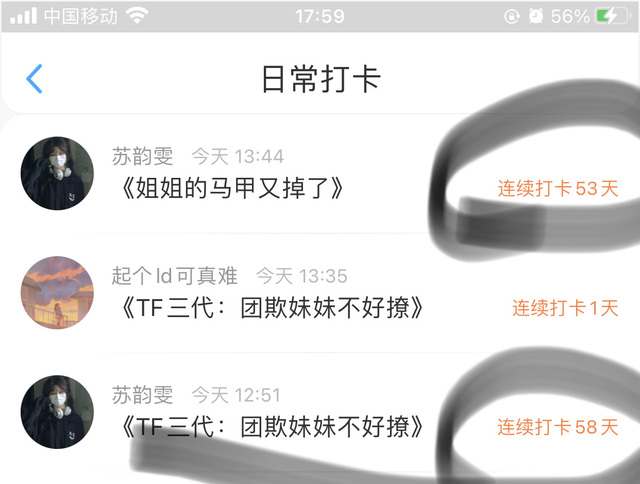Screen dimensions: 640x484
Task: Tap the 日常打卡 page title
Action: (321, 79)
